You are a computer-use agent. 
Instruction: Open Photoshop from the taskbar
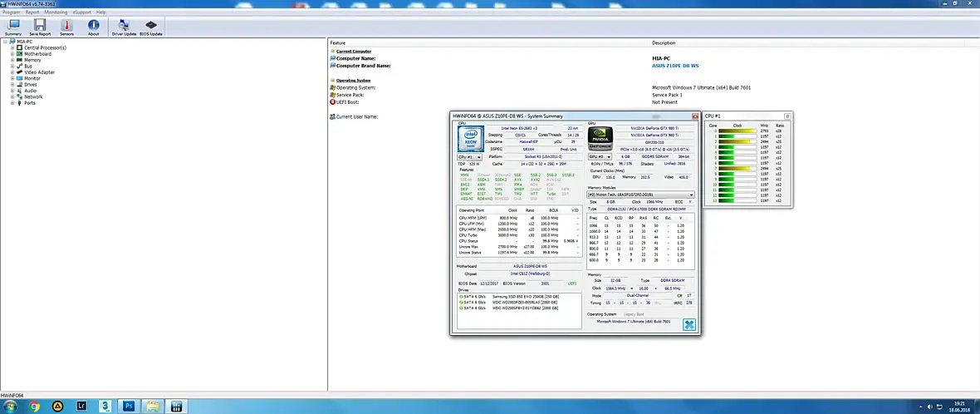tap(130, 406)
